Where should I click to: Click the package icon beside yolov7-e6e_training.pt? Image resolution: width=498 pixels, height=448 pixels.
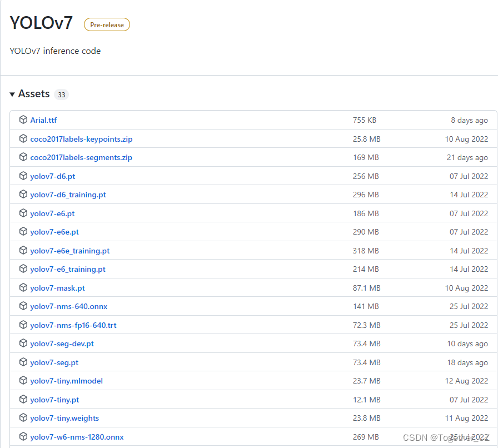click(23, 251)
